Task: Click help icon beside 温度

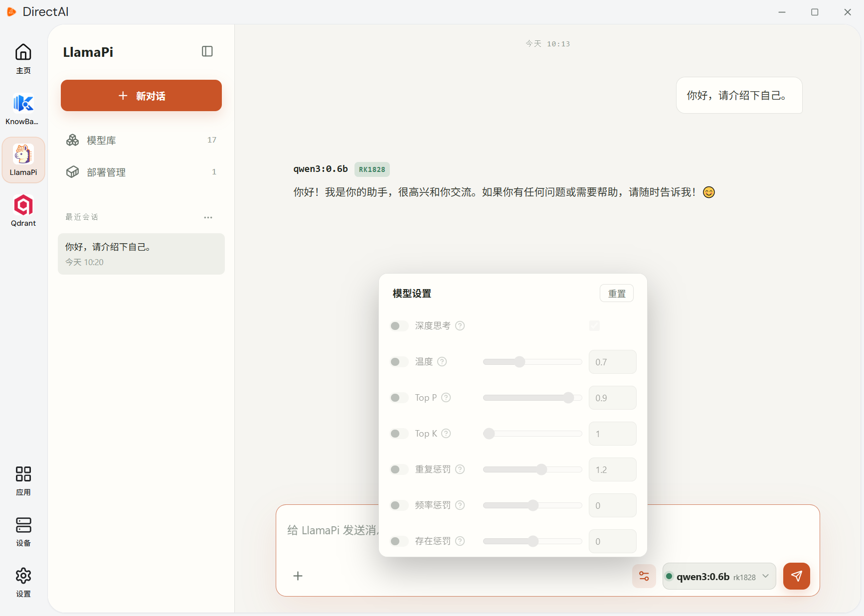Action: tap(442, 362)
